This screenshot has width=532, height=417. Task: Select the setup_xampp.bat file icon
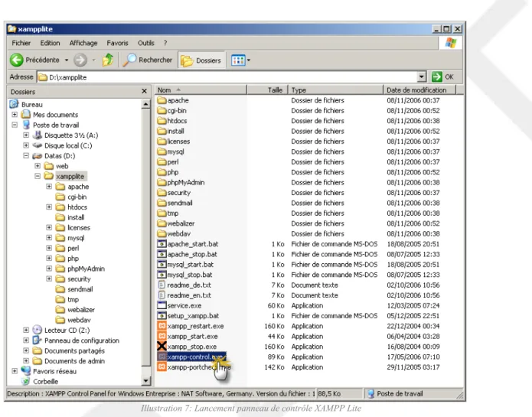(x=162, y=316)
